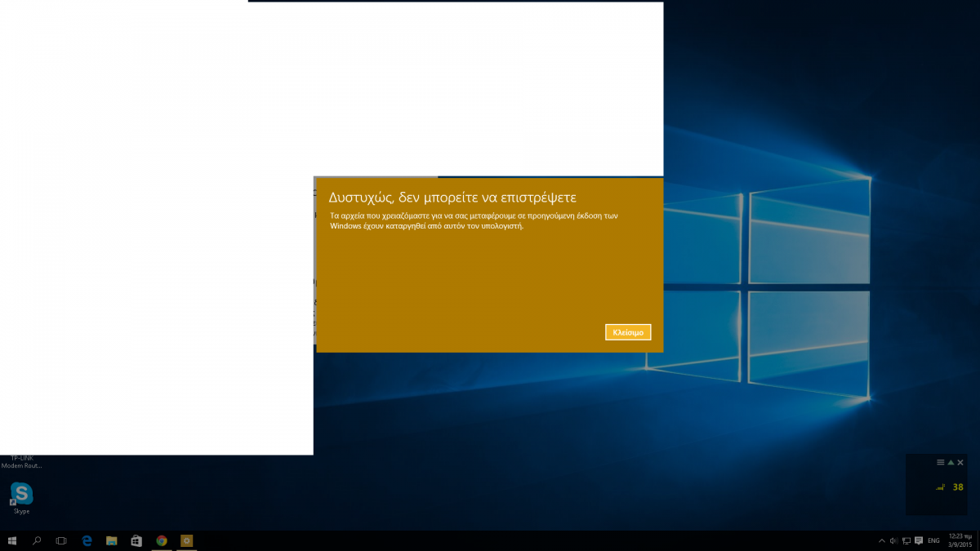Open Windows Store from the taskbar

pos(136,540)
